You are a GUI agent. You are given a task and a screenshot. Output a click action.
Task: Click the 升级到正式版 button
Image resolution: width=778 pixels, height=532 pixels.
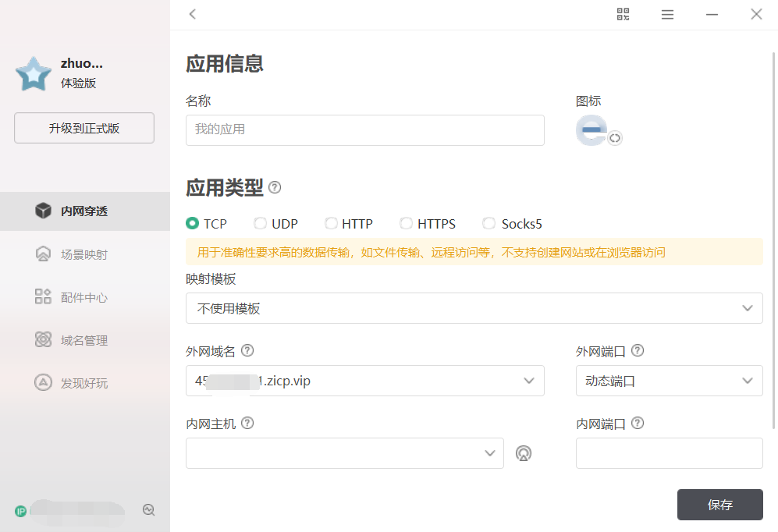click(x=84, y=128)
